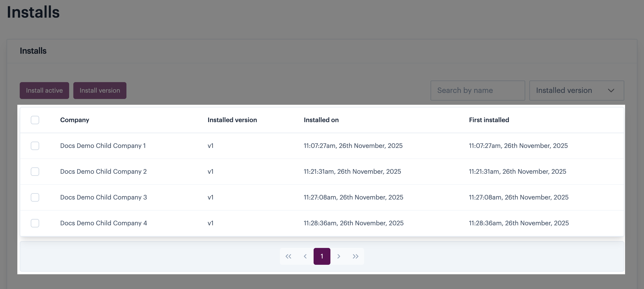Click the First installed column header

(489, 120)
